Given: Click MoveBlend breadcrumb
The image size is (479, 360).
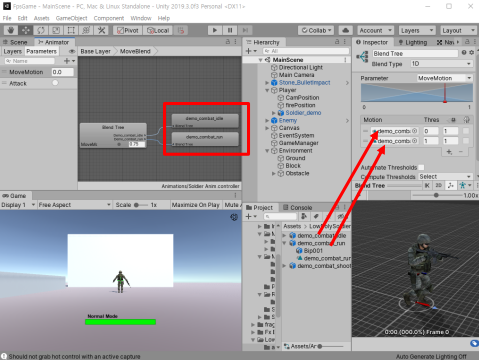Looking at the screenshot, I should click(135, 51).
